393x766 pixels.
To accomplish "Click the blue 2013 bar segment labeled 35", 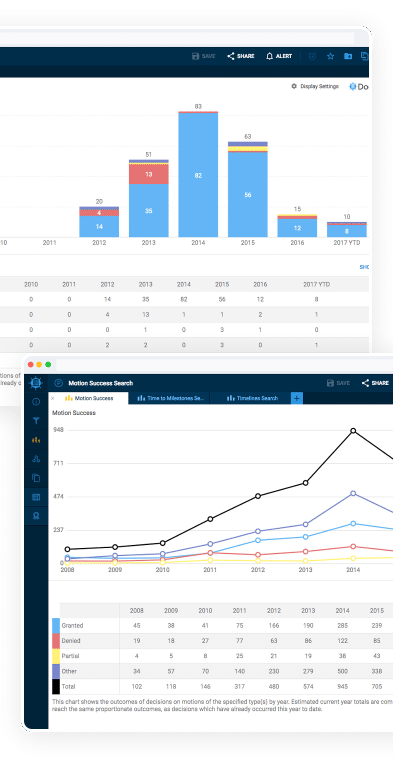I will pos(149,211).
